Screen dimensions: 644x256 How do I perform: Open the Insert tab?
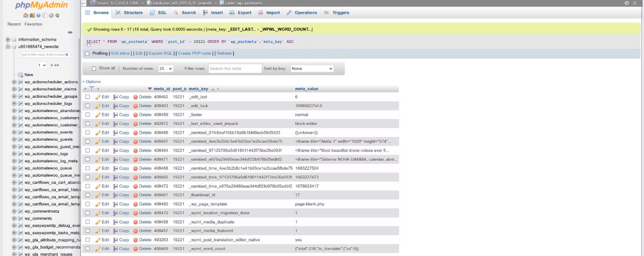(x=213, y=12)
